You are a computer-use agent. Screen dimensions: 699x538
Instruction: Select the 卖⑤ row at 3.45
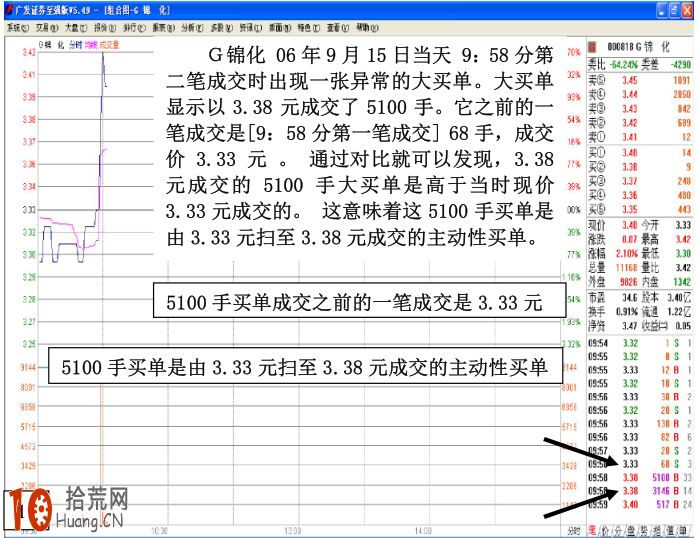coord(639,80)
